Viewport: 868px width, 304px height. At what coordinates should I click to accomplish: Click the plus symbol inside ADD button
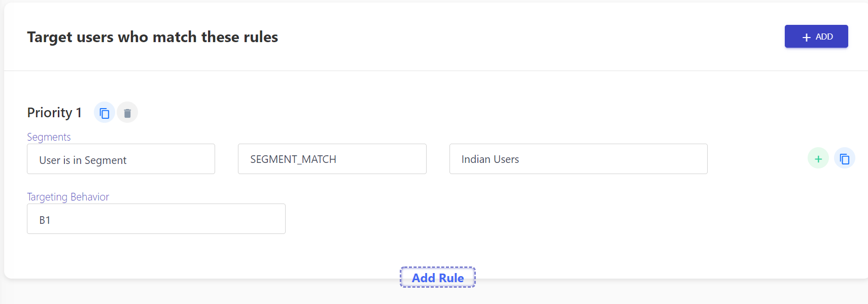[x=806, y=37]
